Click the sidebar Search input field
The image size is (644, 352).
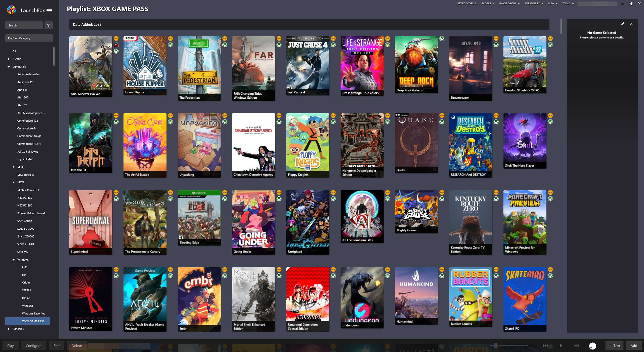click(x=24, y=25)
